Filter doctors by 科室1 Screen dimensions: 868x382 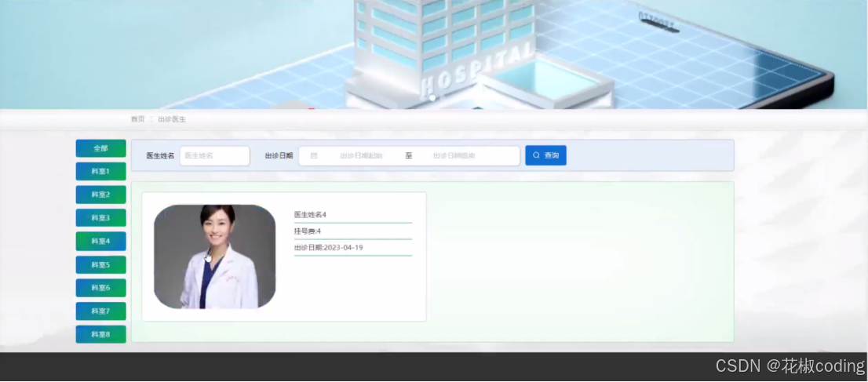[x=100, y=172]
